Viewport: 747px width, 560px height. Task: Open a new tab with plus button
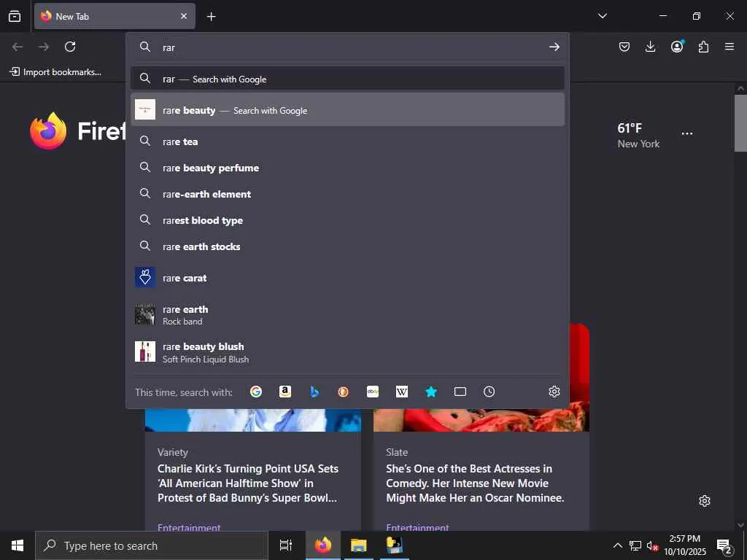tap(211, 17)
